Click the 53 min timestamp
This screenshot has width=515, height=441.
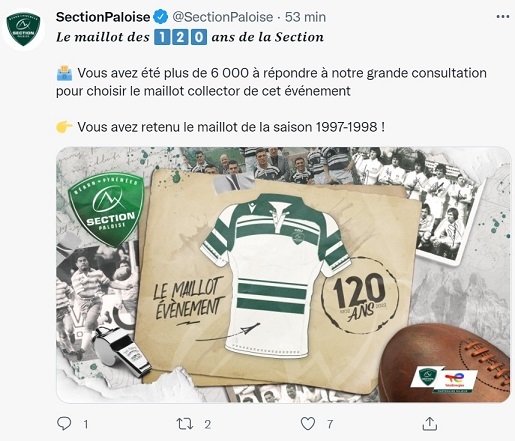pyautogui.click(x=305, y=17)
